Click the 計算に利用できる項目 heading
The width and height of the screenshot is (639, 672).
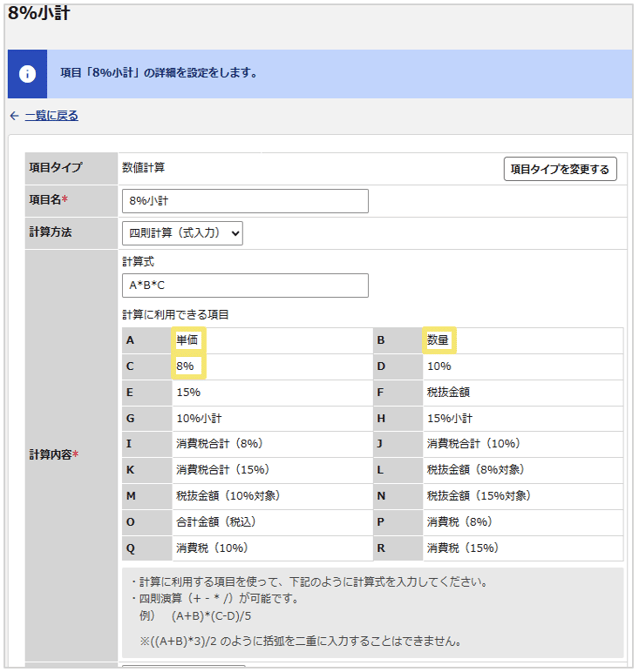(x=176, y=315)
